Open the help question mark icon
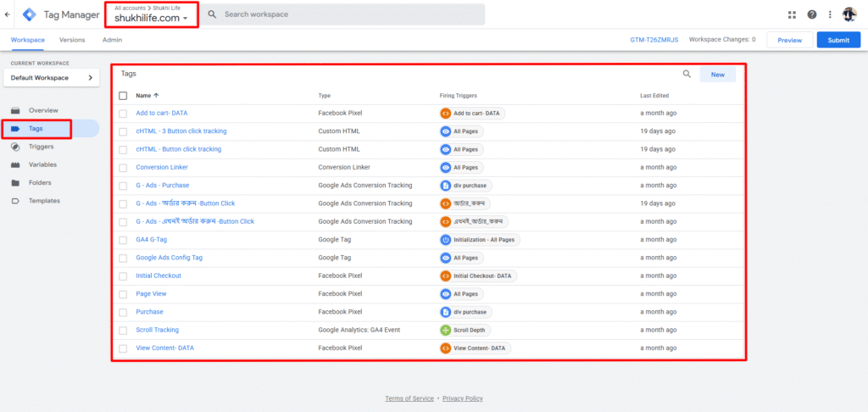Viewport: 868px width, 412px height. (811, 15)
